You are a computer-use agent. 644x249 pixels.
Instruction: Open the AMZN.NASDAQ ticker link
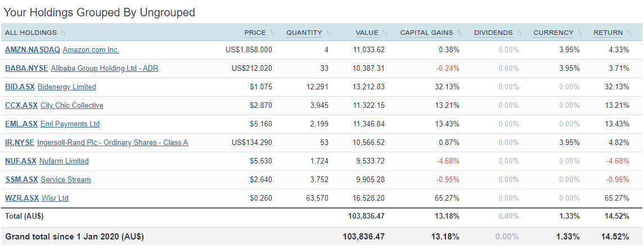33,50
